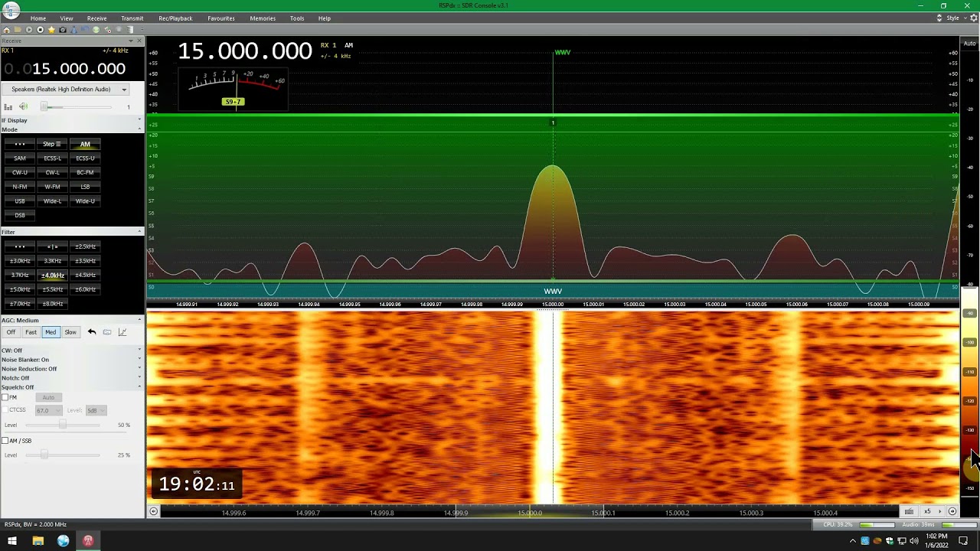This screenshot has width=980, height=551.
Task: Click the folder icon in quick access toolbar
Action: coord(18,30)
